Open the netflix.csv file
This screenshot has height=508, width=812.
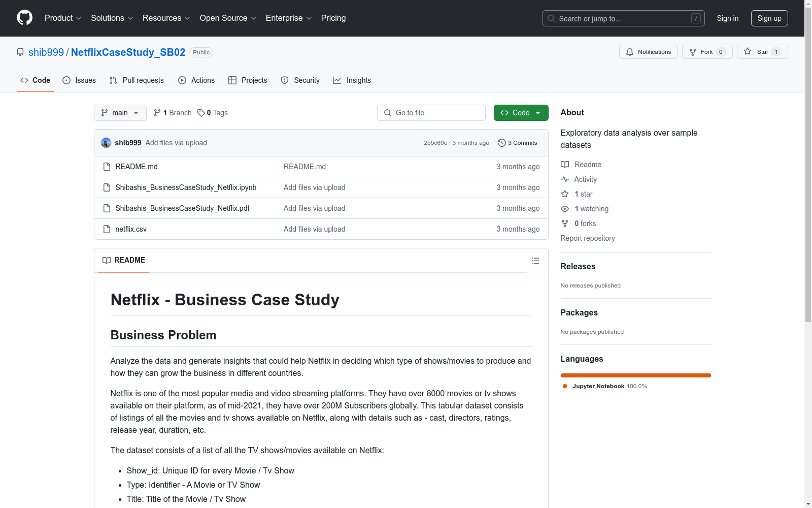tap(131, 229)
